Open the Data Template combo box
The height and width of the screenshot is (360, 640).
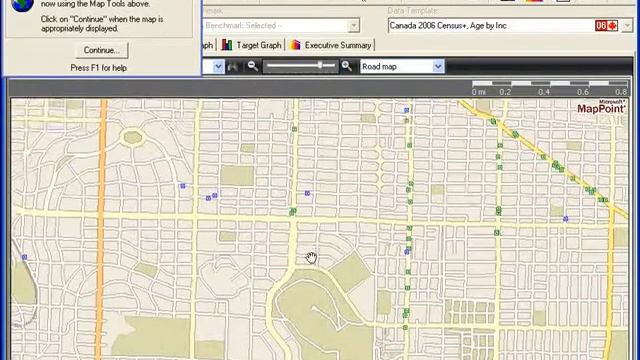510,26
